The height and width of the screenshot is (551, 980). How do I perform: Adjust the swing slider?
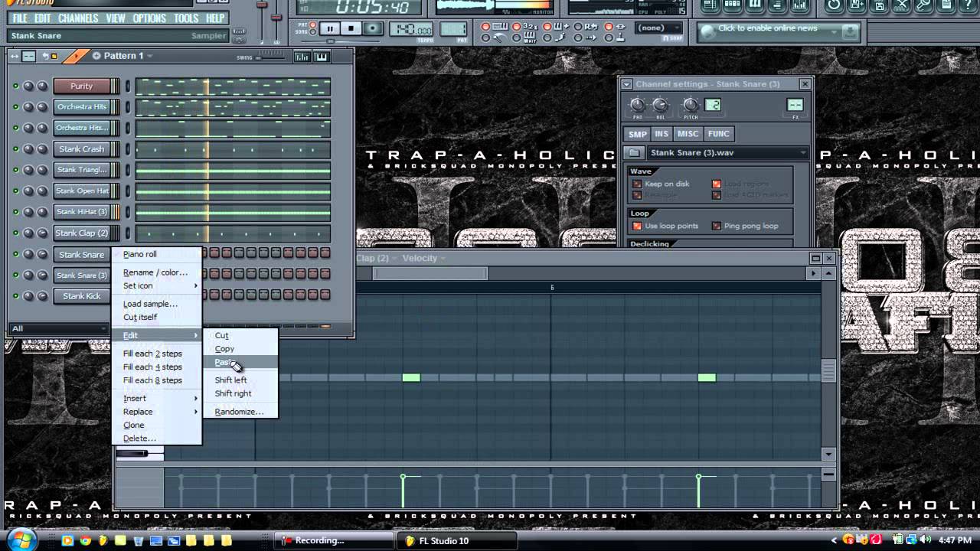pos(268,57)
